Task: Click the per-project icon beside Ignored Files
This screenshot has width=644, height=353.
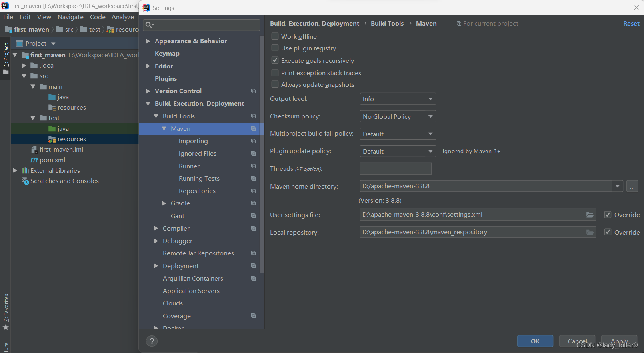Action: tap(253, 153)
